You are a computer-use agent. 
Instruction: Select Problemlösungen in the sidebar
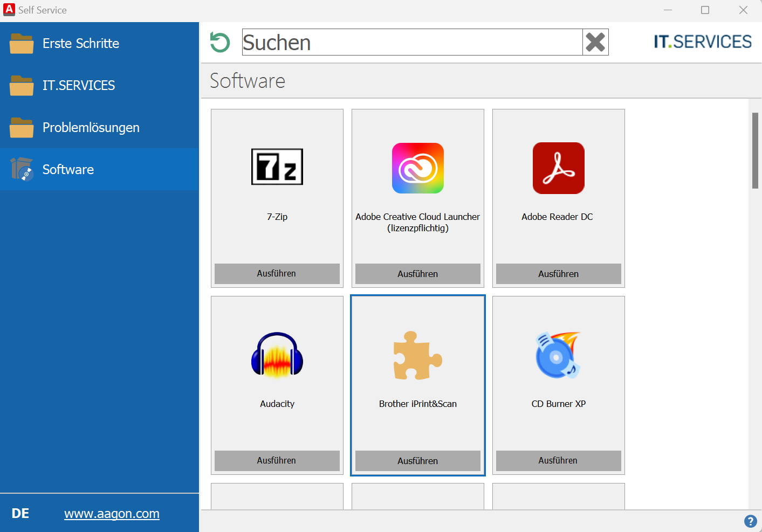[91, 127]
